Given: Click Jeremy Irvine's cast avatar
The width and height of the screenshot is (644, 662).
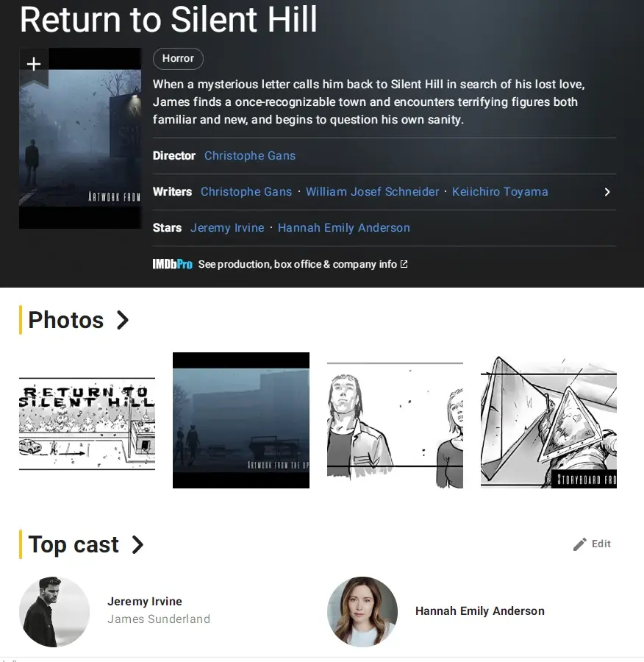Looking at the screenshot, I should (54, 611).
